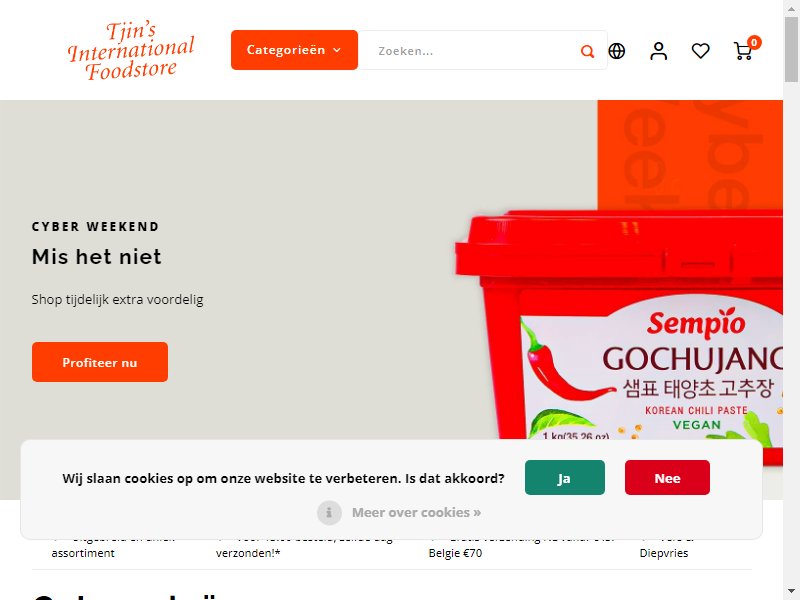800x600 pixels.
Task: View wishlist via heart icon
Action: (x=701, y=51)
